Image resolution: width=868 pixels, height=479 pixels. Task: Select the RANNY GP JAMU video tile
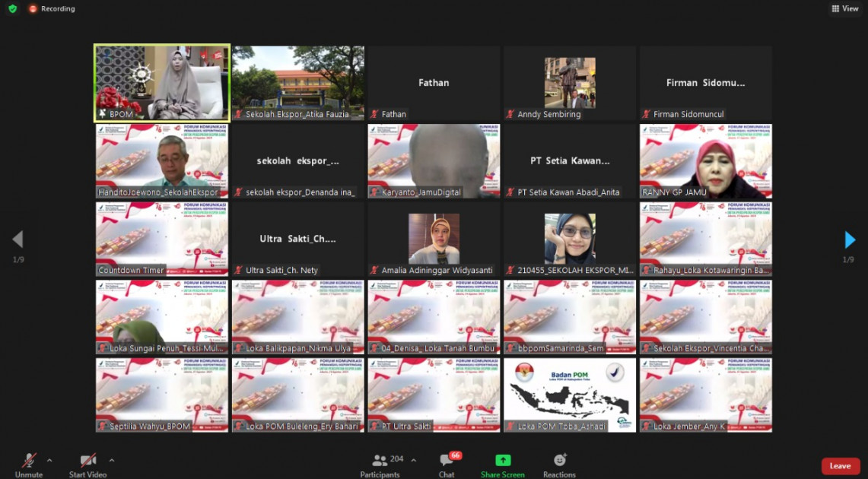(x=705, y=161)
